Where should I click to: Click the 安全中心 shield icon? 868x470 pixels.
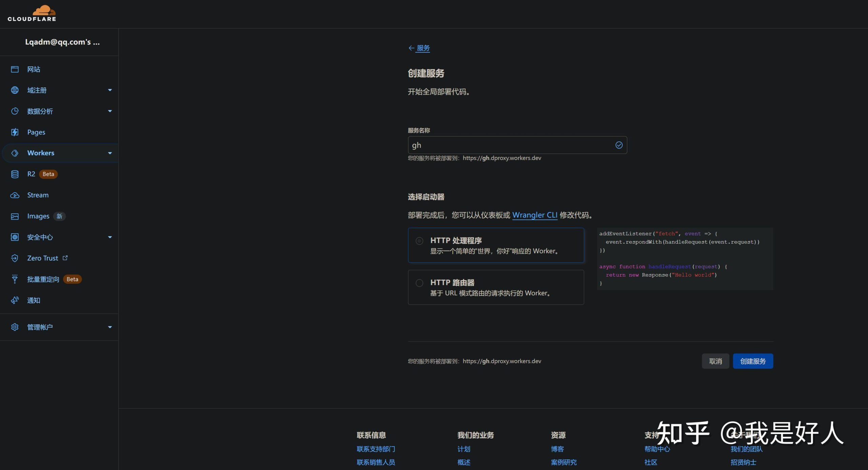click(15, 237)
